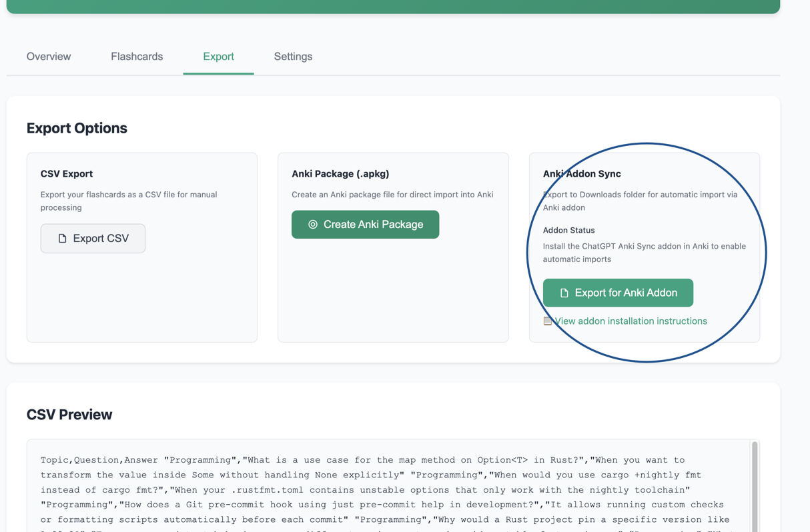Screen dimensions: 810x532
Task: Click the file icon in Export CSV button
Action: [x=62, y=239]
